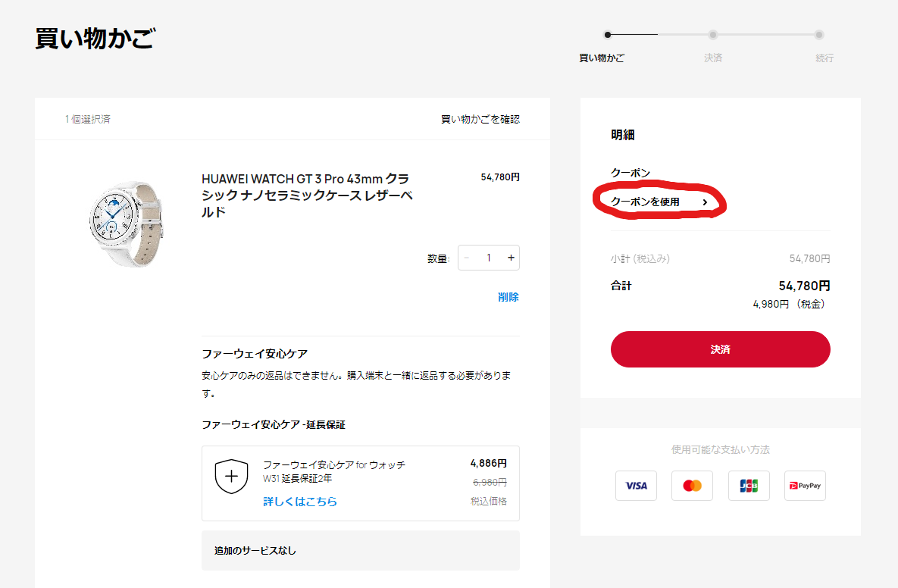Screen dimensions: 898x588
Task: Click the ファーウェイ安心ケア -延長保証 heading
Action: point(273,425)
